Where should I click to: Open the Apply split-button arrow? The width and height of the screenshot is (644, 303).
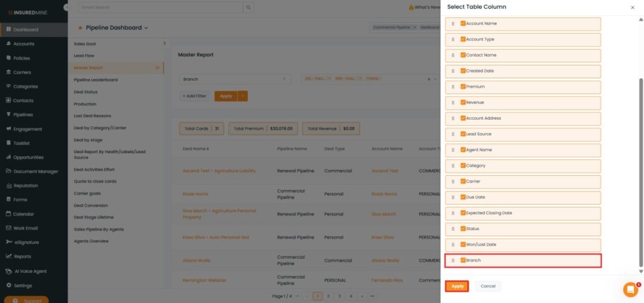click(243, 96)
